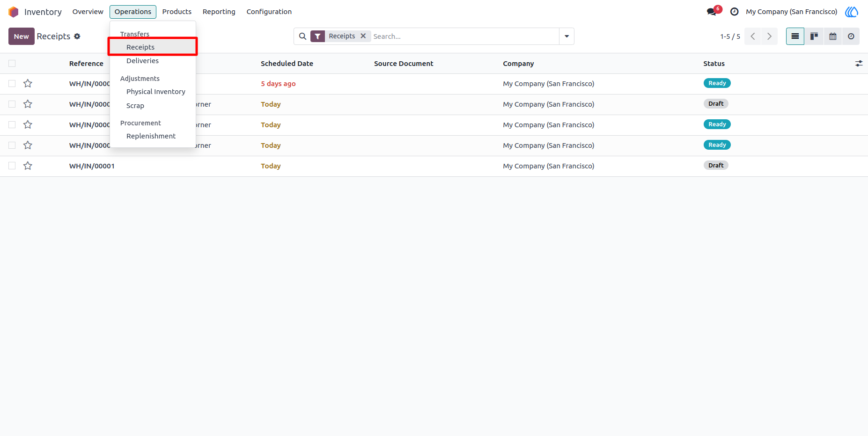The height and width of the screenshot is (436, 868).
Task: Toggle the select-all header checkbox
Action: [12, 64]
